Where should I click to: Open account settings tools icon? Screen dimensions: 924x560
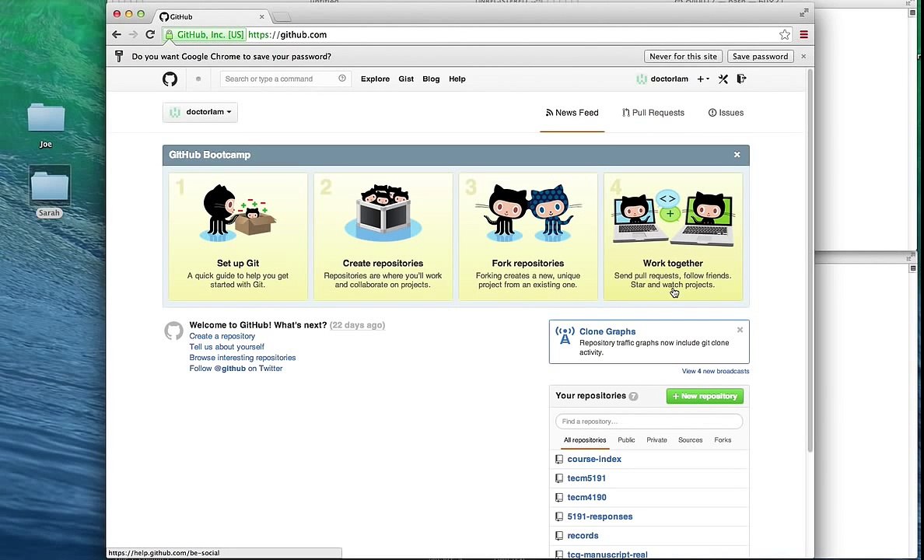(x=723, y=79)
